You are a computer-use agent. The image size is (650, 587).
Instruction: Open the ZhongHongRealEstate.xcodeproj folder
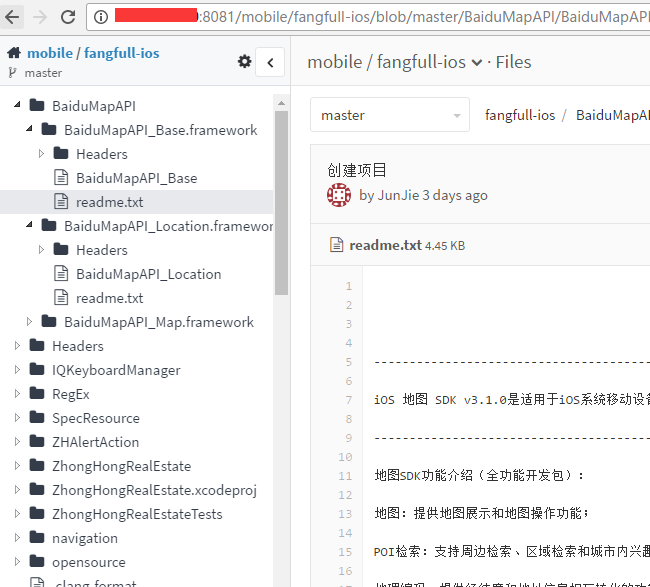(154, 490)
